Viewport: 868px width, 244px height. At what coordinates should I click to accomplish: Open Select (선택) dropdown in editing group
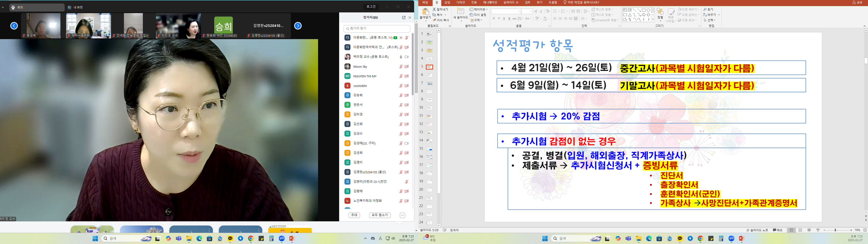[710, 20]
